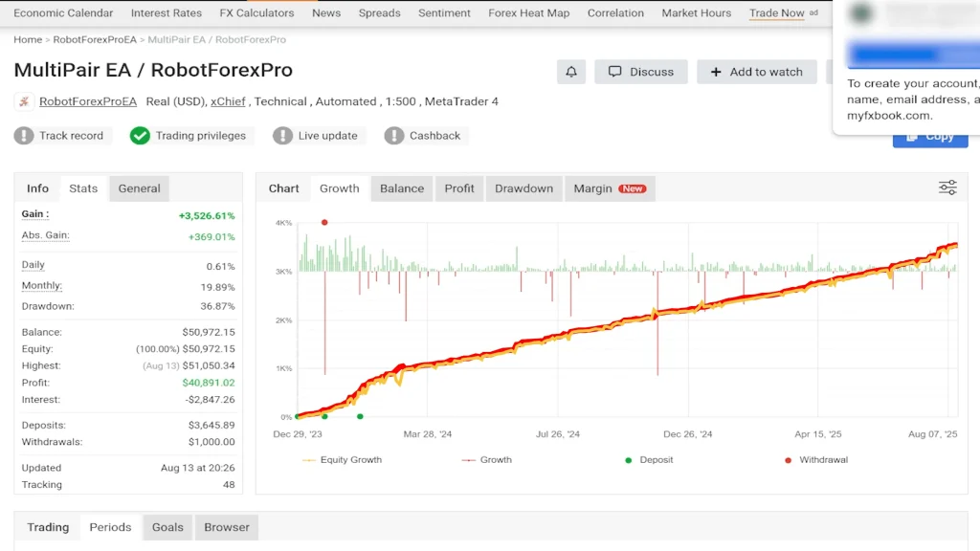Image resolution: width=980 pixels, height=551 pixels.
Task: Toggle Equity Growth series in legend
Action: click(x=342, y=460)
